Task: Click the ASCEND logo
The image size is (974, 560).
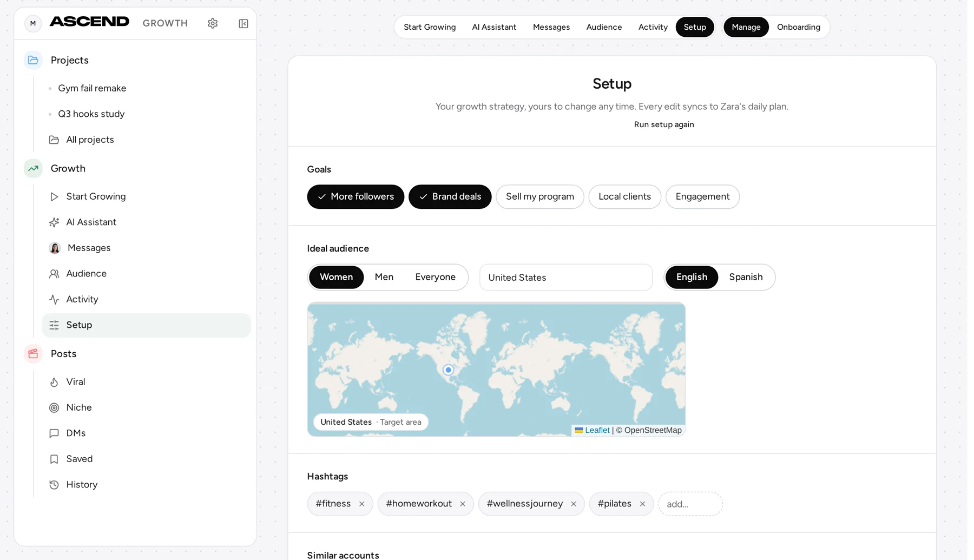Action: point(89,22)
